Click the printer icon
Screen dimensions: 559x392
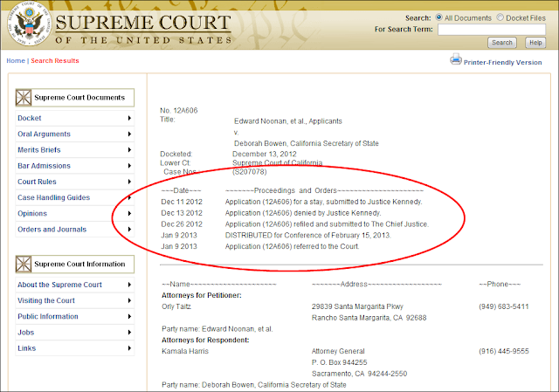pyautogui.click(x=456, y=59)
